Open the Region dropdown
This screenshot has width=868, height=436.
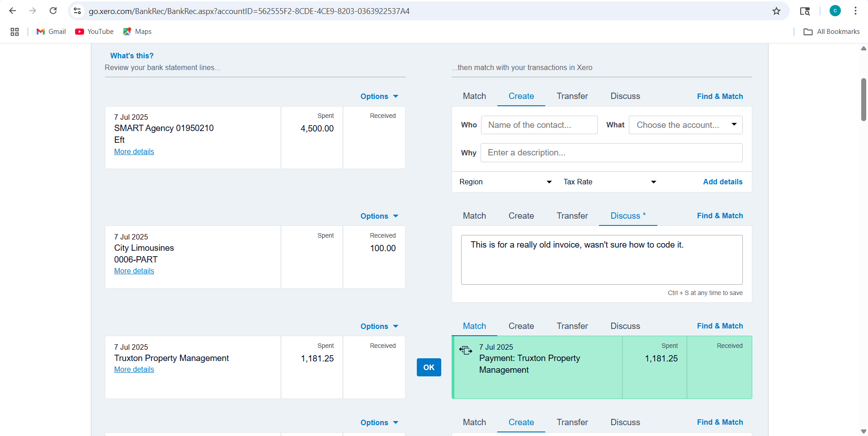505,182
